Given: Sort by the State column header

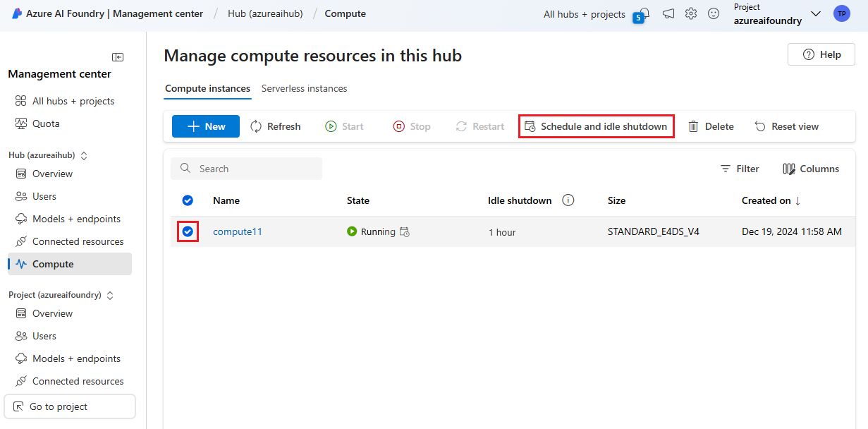Looking at the screenshot, I should pyautogui.click(x=358, y=200).
